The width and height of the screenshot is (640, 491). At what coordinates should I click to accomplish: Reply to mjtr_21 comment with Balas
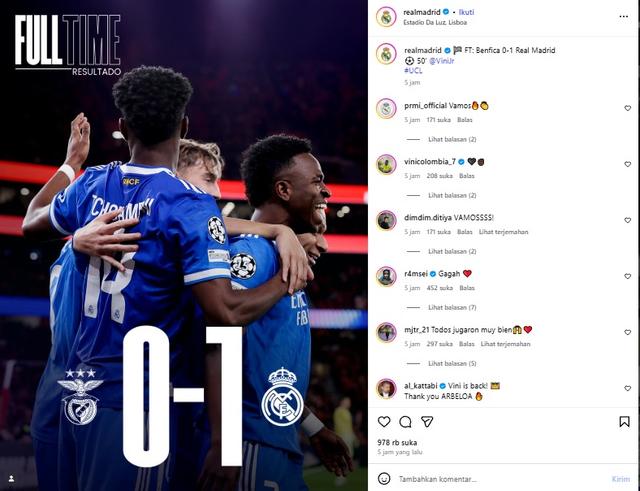(x=467, y=344)
